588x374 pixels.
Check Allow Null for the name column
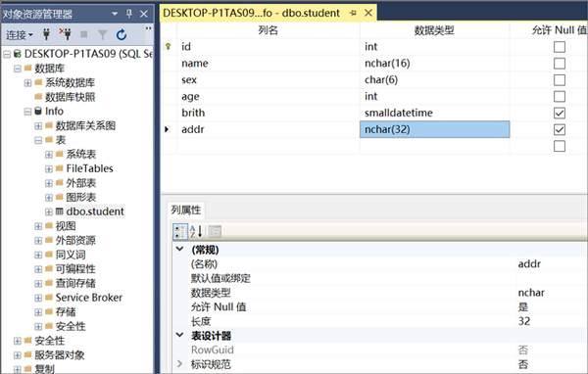pyautogui.click(x=560, y=64)
